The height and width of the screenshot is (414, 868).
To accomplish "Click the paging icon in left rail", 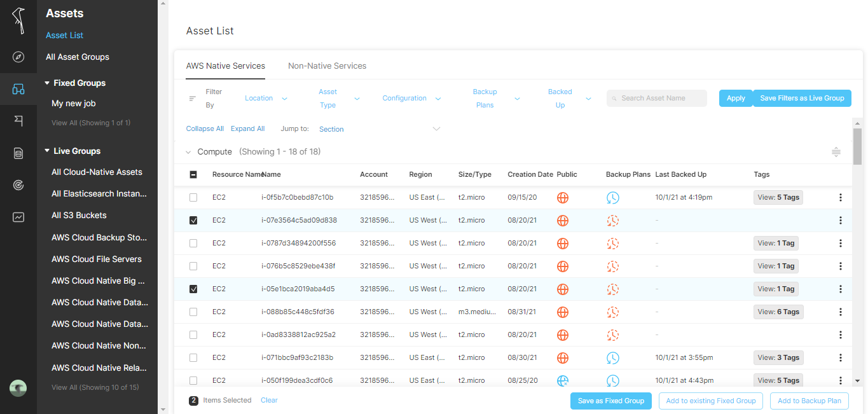I will (18, 121).
